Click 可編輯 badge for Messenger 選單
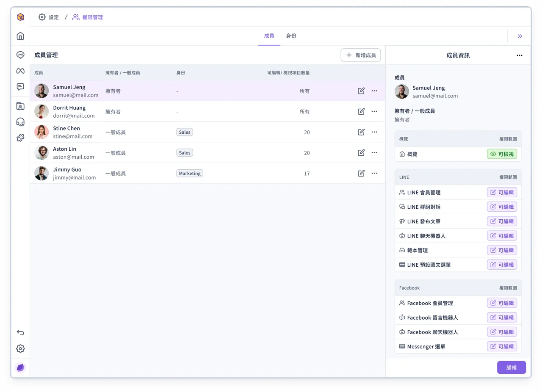Viewport: 542px width, 392px height. coord(502,346)
